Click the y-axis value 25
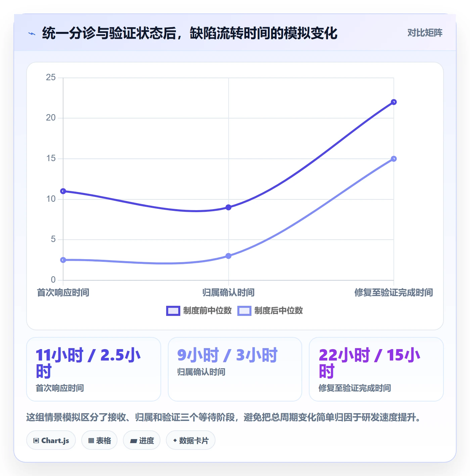Viewport: 470px width, 476px height. tap(51, 78)
